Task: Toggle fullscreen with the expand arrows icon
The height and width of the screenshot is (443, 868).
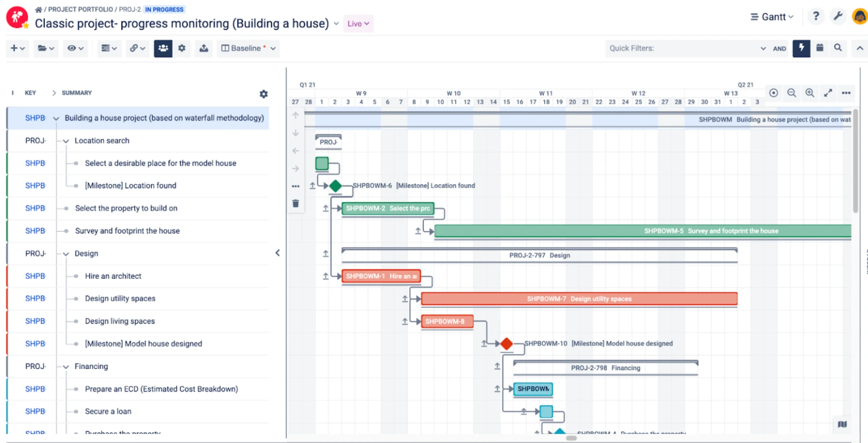Action: pos(828,93)
